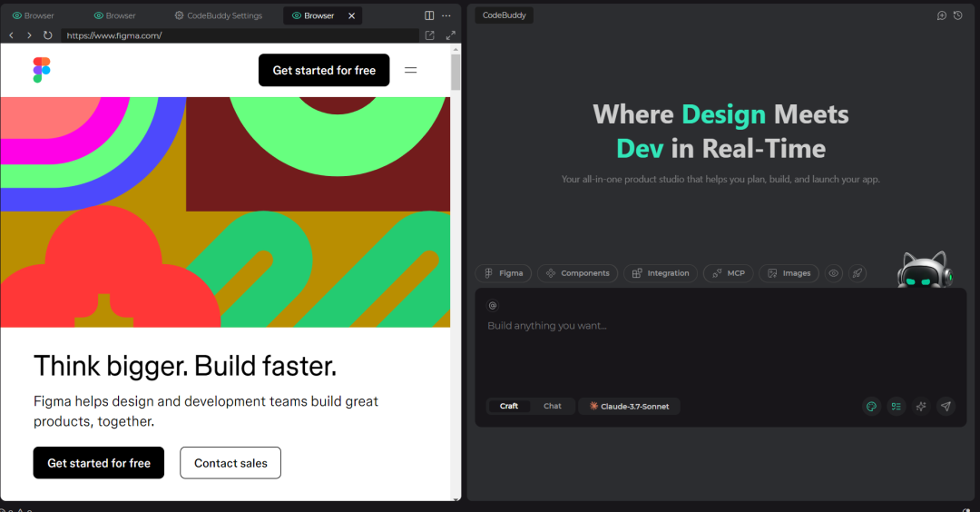Image resolution: width=980 pixels, height=512 pixels.
Task: Select the MCP quick action chip
Action: click(728, 273)
